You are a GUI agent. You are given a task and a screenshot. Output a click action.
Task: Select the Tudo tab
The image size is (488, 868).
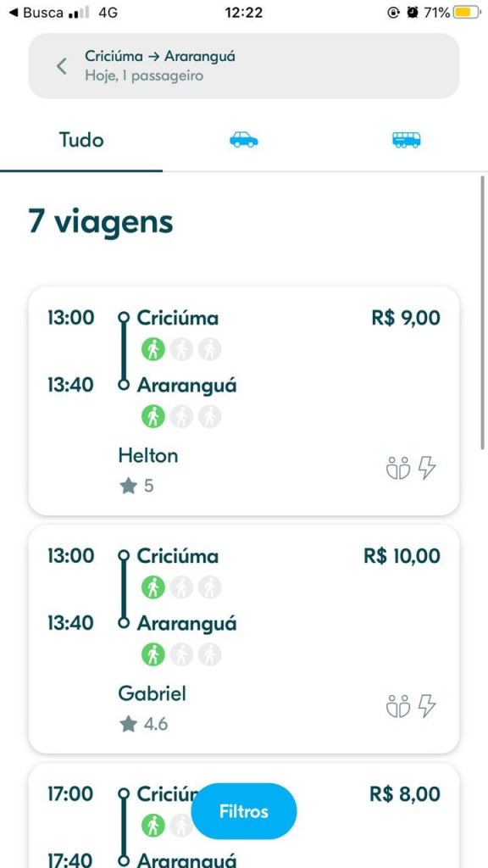81,140
